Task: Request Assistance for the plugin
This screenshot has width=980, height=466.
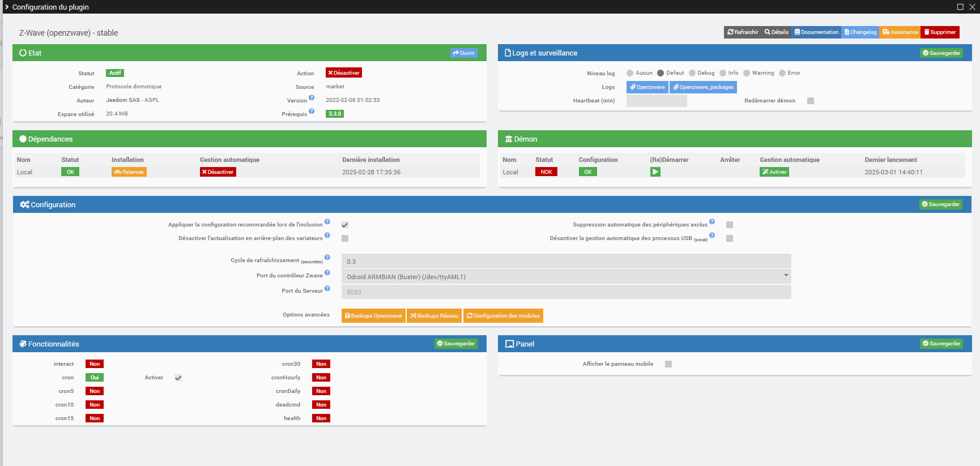Action: pos(900,32)
